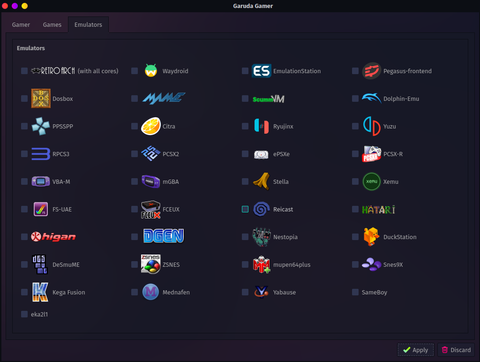Click the FS-UAE icon

point(41,209)
